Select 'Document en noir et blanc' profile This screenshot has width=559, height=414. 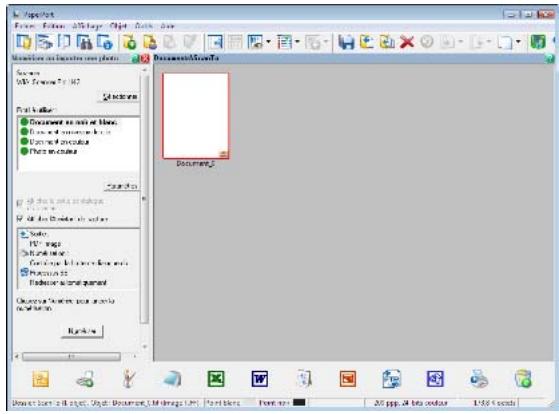tap(73, 122)
